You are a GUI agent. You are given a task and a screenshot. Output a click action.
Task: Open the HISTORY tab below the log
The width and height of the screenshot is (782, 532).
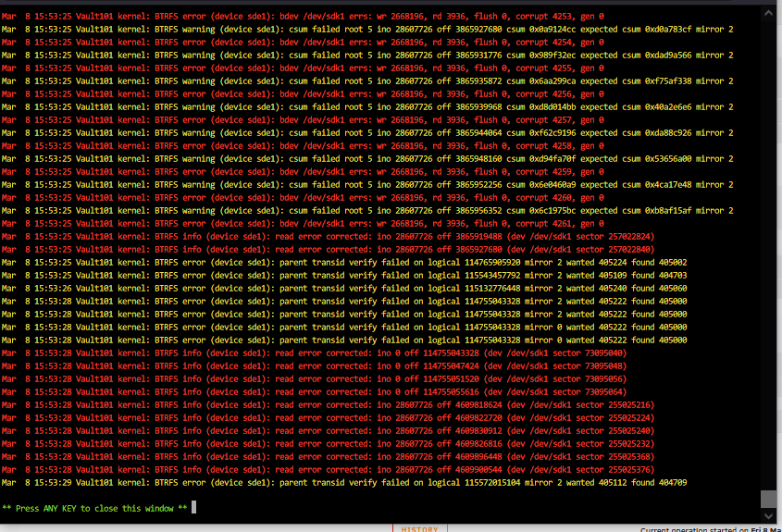[x=419, y=528]
